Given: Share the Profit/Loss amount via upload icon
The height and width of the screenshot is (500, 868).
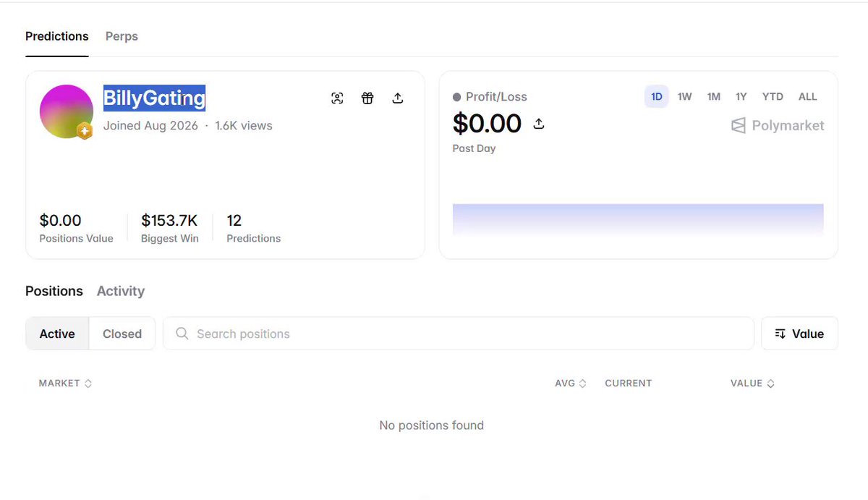Looking at the screenshot, I should click(538, 124).
